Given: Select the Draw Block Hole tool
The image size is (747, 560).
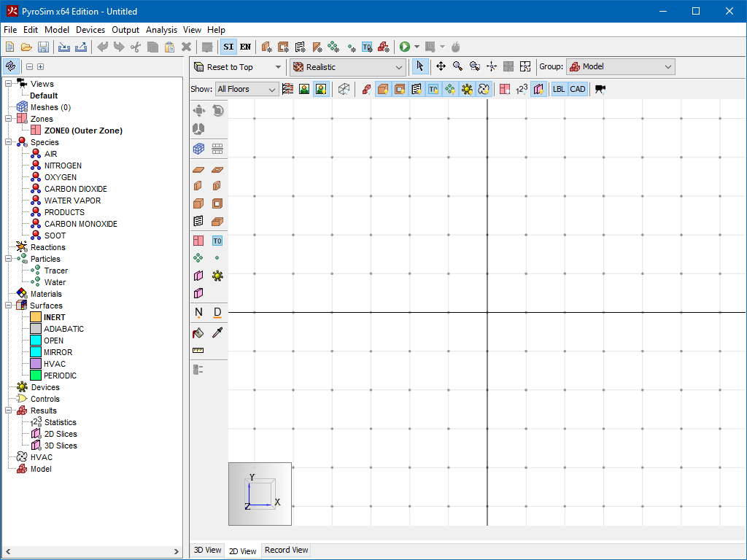Looking at the screenshot, I should coord(217,204).
